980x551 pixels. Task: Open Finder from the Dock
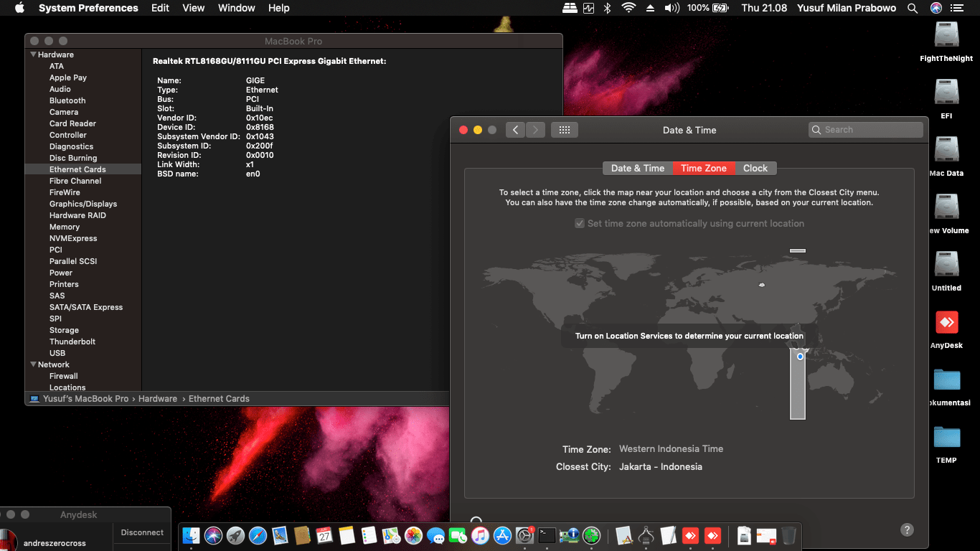tap(191, 535)
